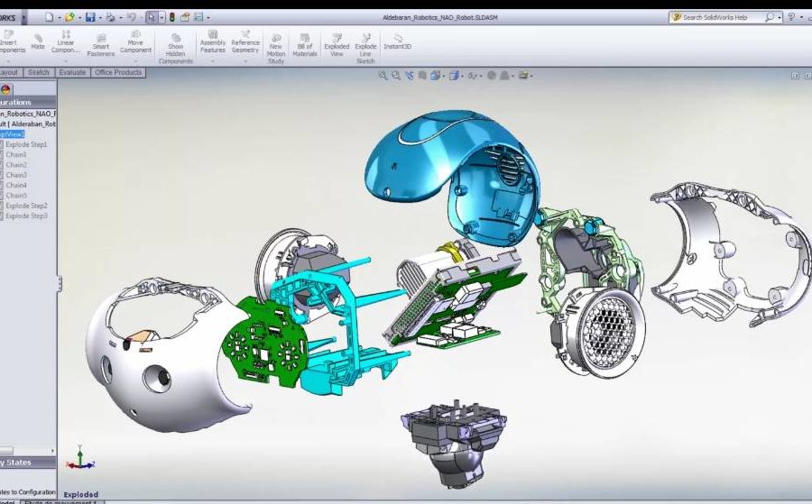Switch to the Layout tab

(x=9, y=72)
